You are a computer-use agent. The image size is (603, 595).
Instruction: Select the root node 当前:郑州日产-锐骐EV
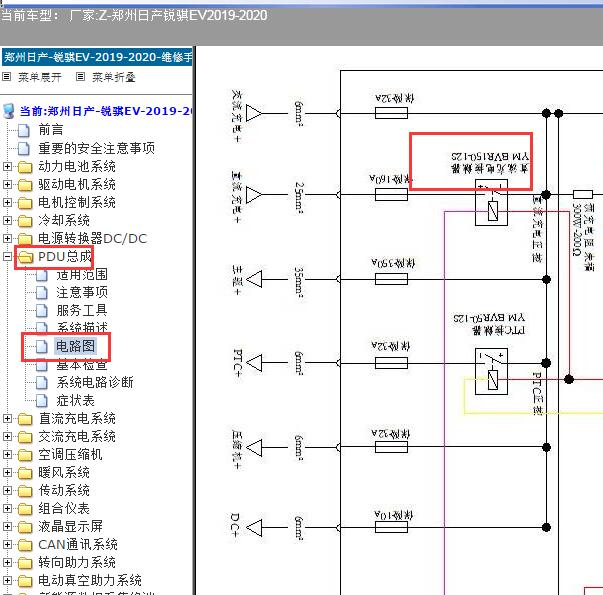pyautogui.click(x=106, y=112)
